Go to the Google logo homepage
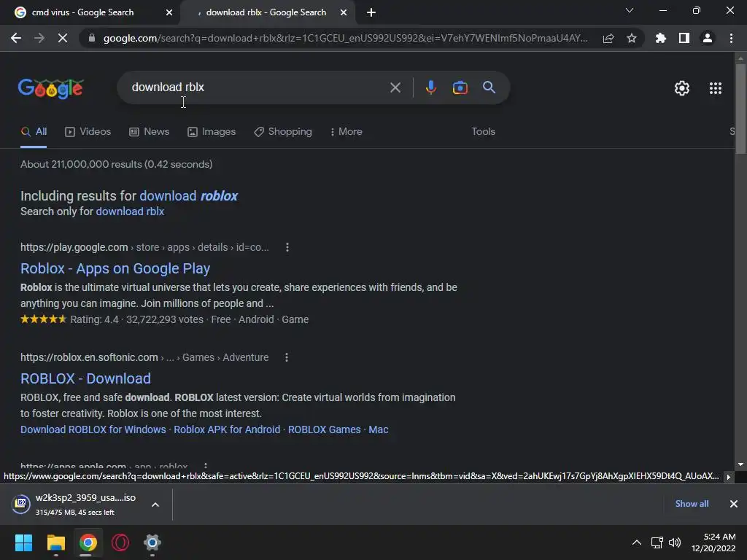The height and width of the screenshot is (560, 747). [x=50, y=88]
